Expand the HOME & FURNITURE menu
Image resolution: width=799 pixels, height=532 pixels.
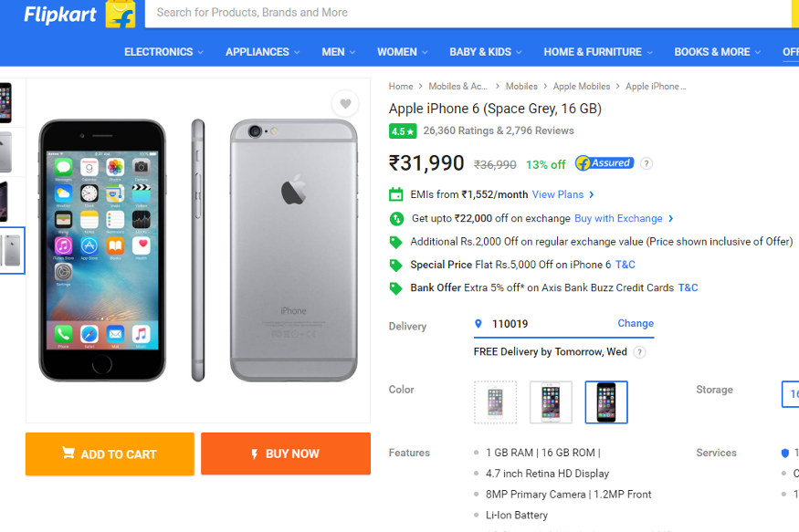coord(596,52)
